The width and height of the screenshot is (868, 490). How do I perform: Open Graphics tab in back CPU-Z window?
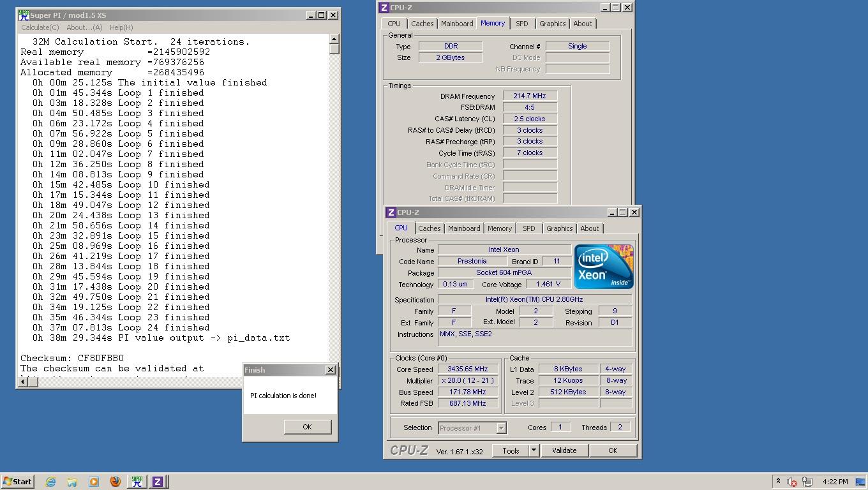pos(552,24)
